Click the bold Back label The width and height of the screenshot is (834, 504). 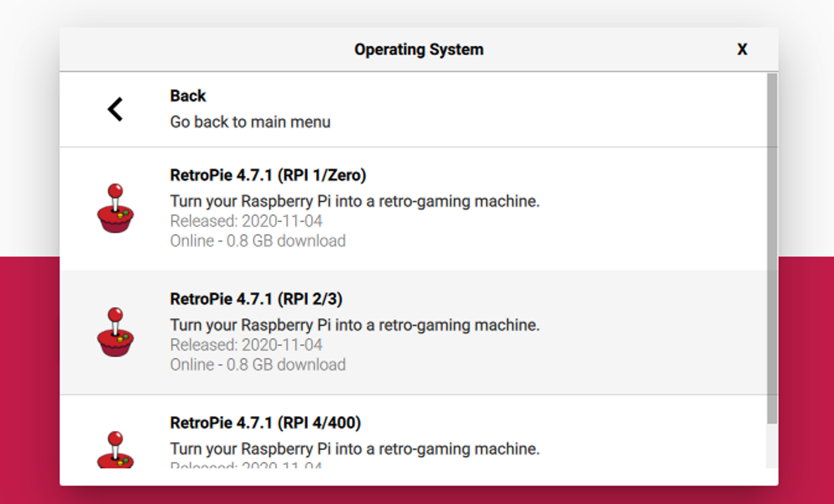pos(188,96)
